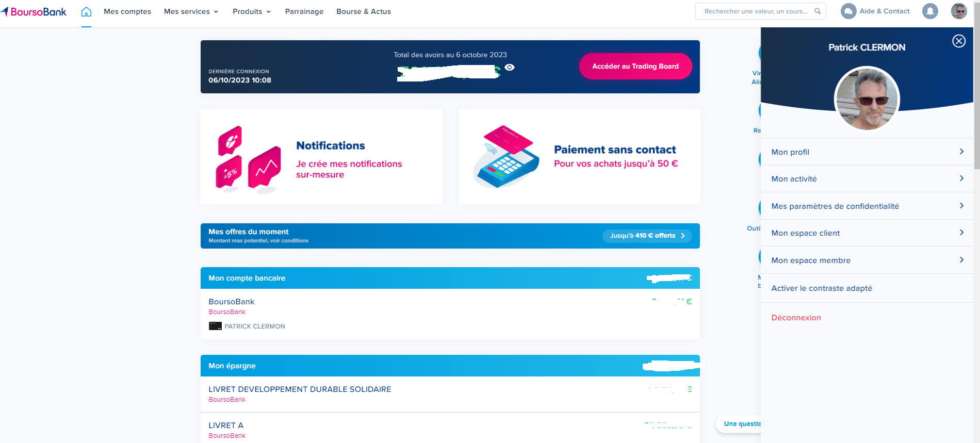Click the BoursoBank home icon
The height and width of the screenshot is (443, 980).
(x=86, y=11)
